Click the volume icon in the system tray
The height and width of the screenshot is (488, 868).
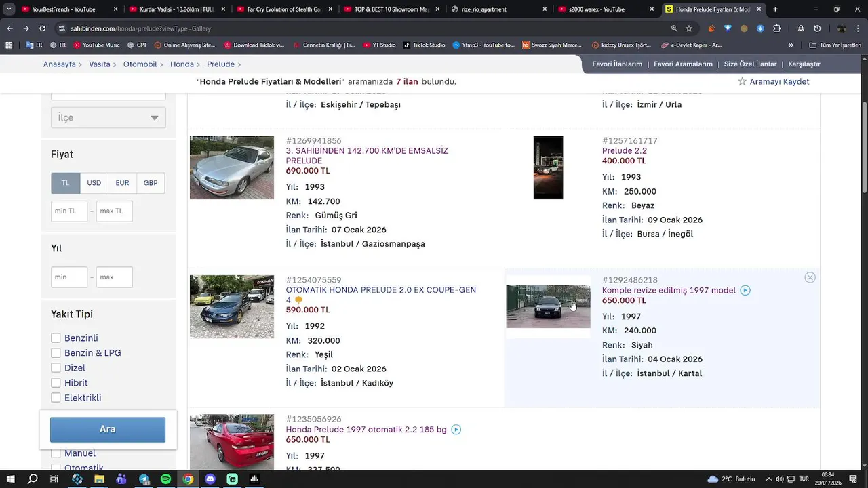[x=779, y=479]
